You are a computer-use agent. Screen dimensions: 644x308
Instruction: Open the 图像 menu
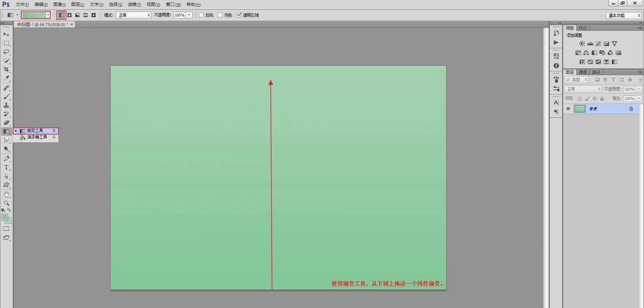pos(59,4)
